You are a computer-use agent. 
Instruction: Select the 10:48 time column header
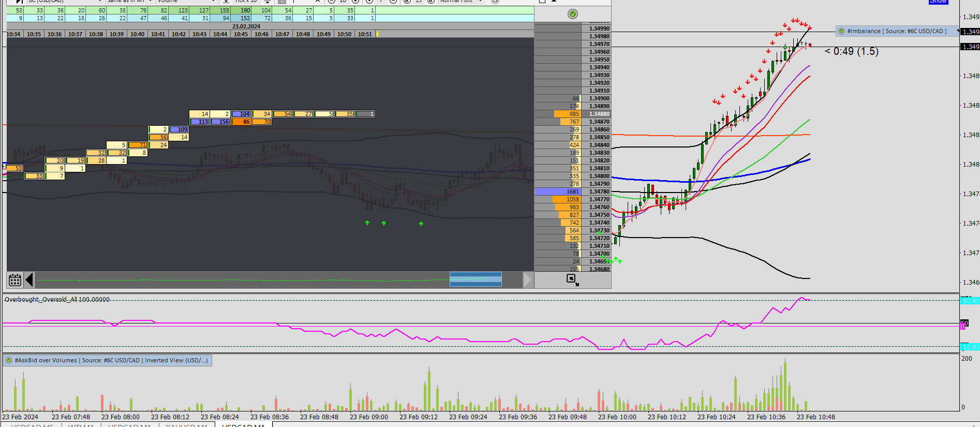(x=303, y=34)
